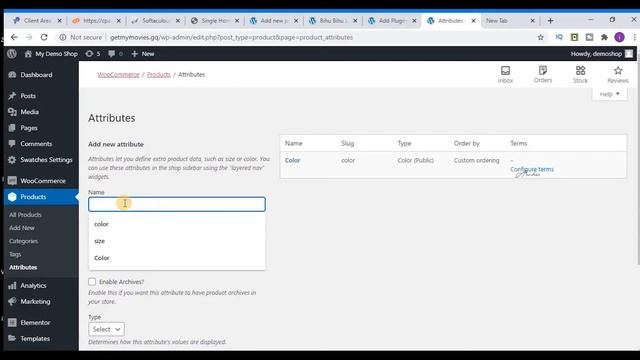Open the Chrome profile avatar
This screenshot has width=640, height=360.
tap(619, 37)
